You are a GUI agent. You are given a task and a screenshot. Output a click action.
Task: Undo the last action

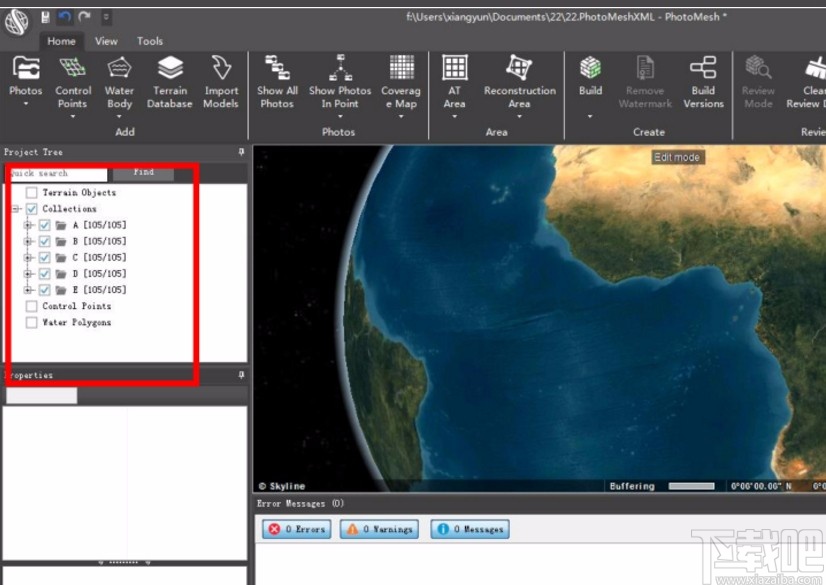pos(65,17)
